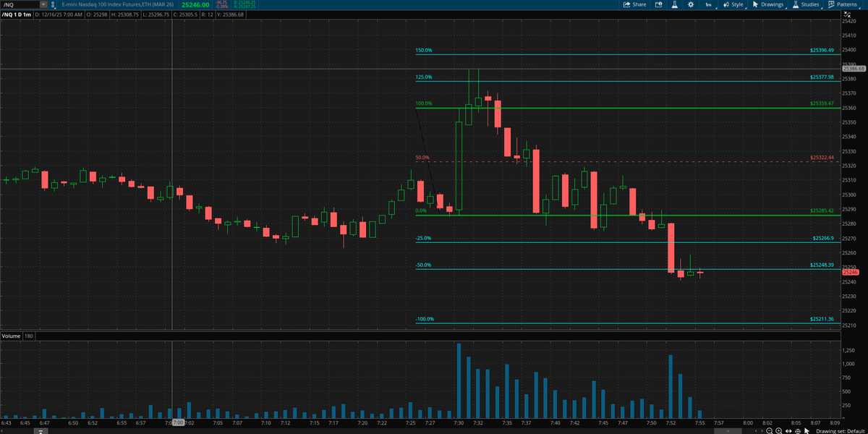The height and width of the screenshot is (434, 868).
Task: Open the Studies menu
Action: [x=806, y=4]
